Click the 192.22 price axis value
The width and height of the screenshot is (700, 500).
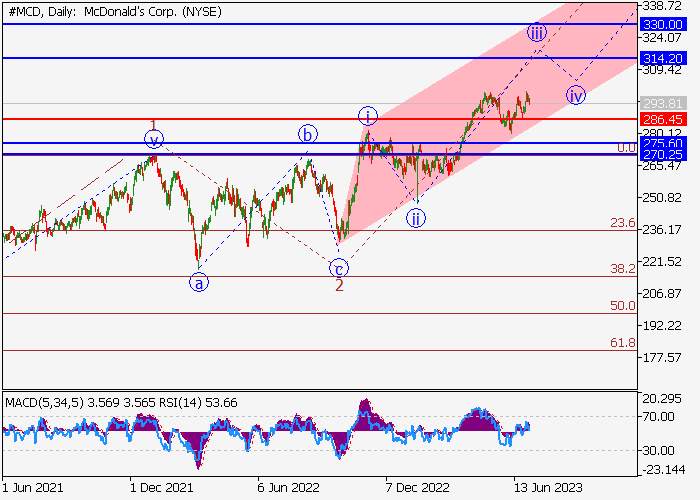pos(662,326)
